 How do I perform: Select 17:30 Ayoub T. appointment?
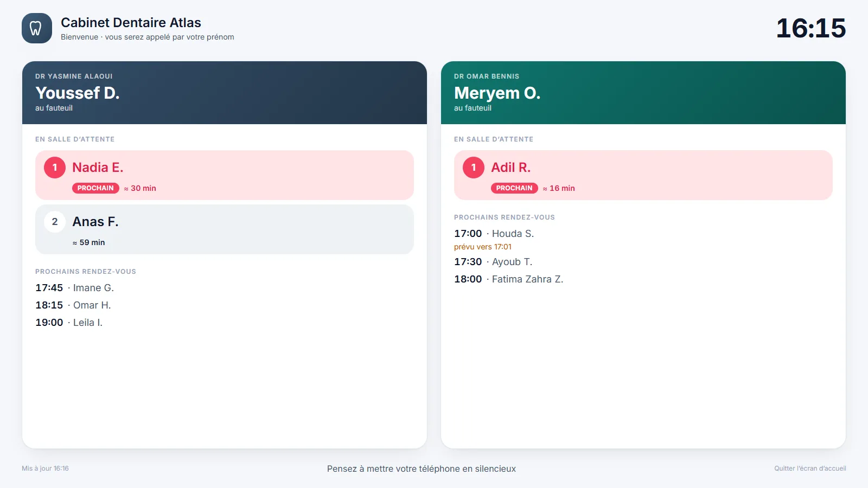[x=493, y=262]
